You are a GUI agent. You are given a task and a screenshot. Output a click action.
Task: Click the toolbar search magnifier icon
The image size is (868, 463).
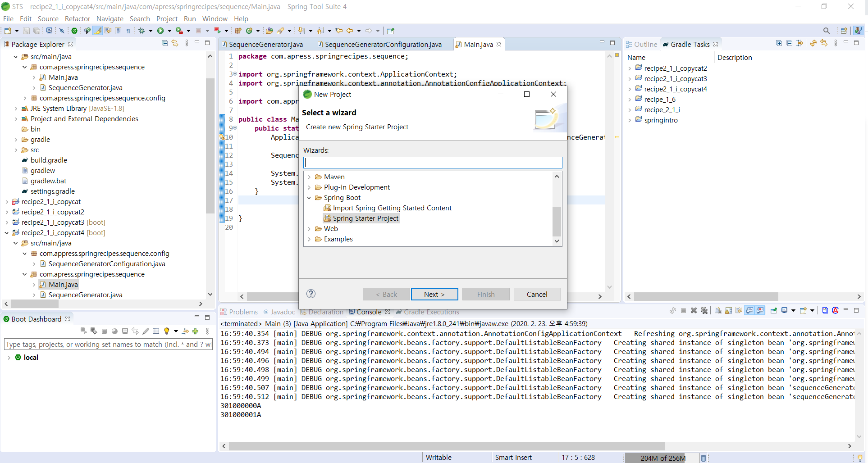pyautogui.click(x=827, y=31)
